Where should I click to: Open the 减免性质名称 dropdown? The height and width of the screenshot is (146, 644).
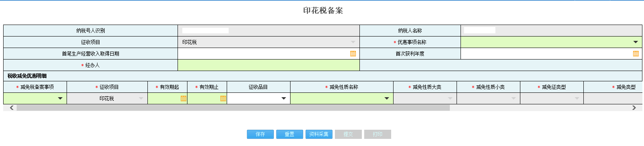(x=387, y=98)
